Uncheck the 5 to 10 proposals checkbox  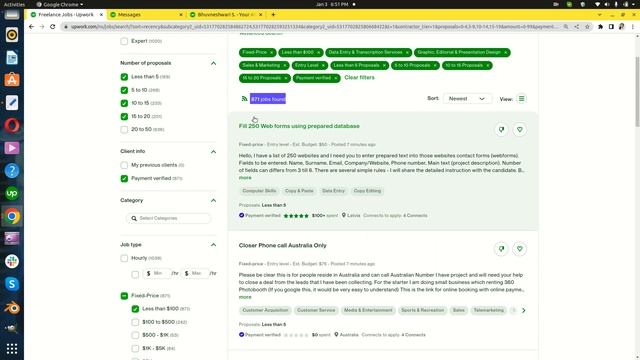(124, 90)
